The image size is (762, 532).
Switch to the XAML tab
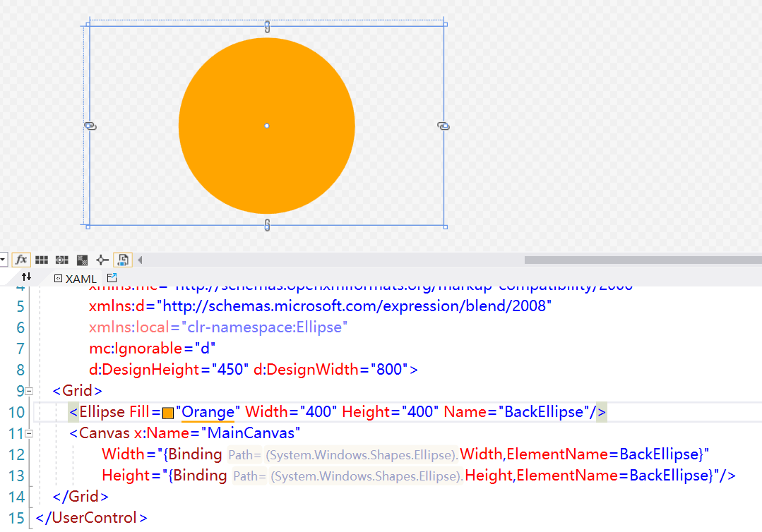click(x=76, y=279)
